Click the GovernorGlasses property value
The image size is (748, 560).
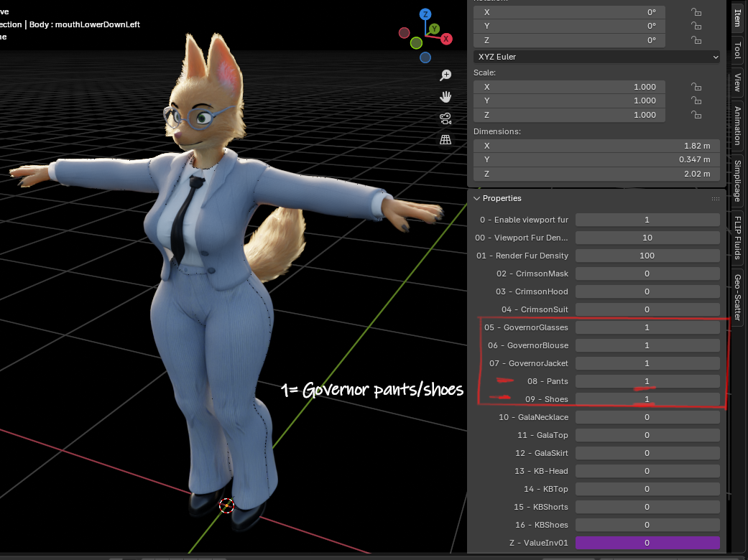(x=647, y=327)
